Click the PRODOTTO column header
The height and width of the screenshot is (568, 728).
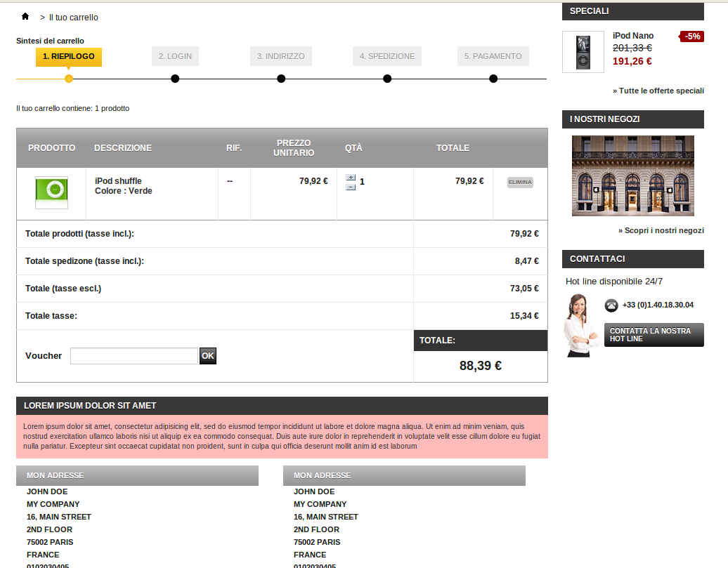pos(51,148)
